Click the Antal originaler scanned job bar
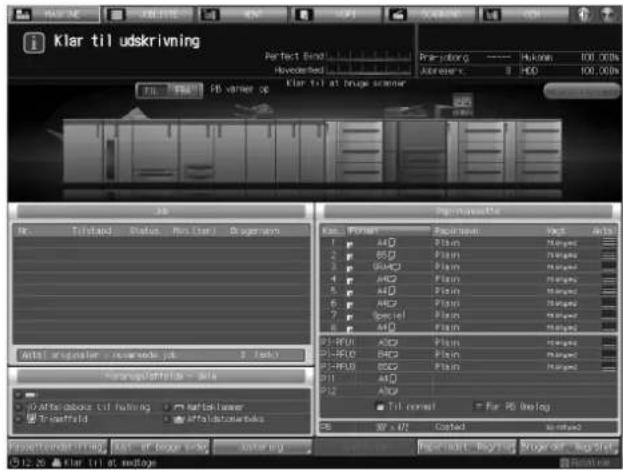 pyautogui.click(x=161, y=355)
